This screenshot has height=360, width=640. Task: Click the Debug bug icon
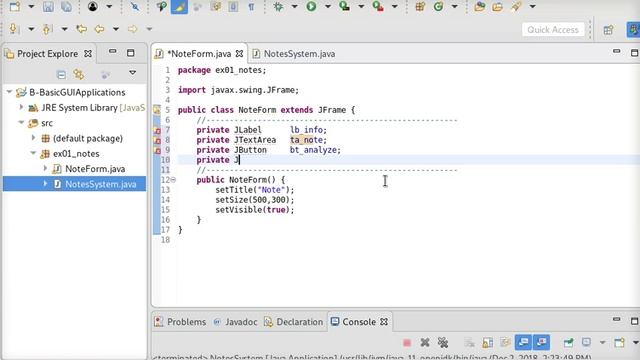(x=278, y=7)
